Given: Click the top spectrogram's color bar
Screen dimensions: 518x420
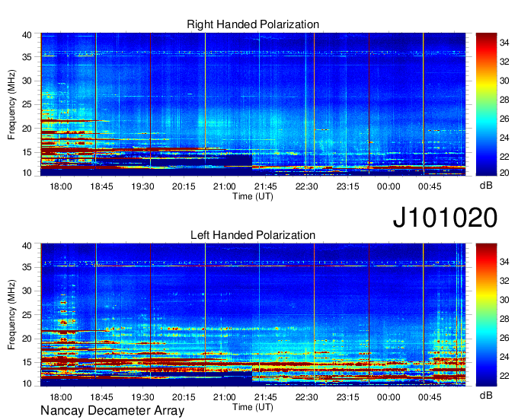Looking at the screenshot, I should tap(486, 104).
